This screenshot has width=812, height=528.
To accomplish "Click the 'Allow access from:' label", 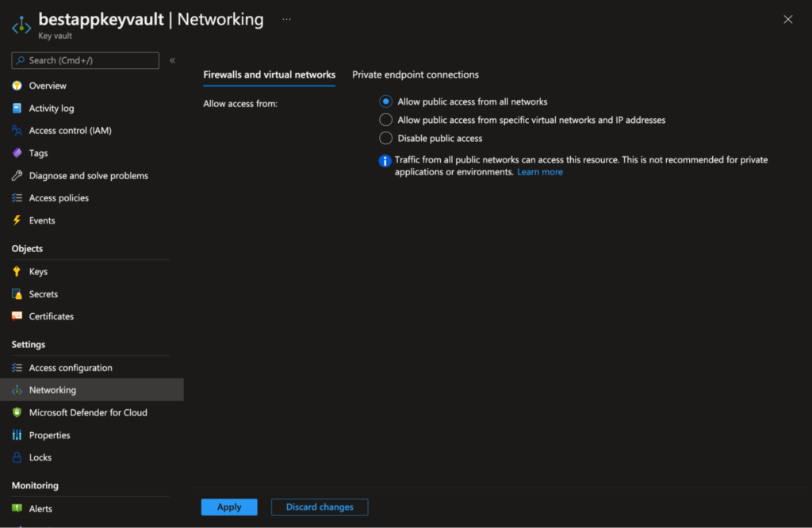I will (240, 104).
